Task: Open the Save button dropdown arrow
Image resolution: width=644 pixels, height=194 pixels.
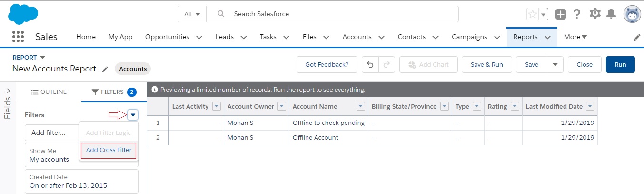Action: coord(555,65)
